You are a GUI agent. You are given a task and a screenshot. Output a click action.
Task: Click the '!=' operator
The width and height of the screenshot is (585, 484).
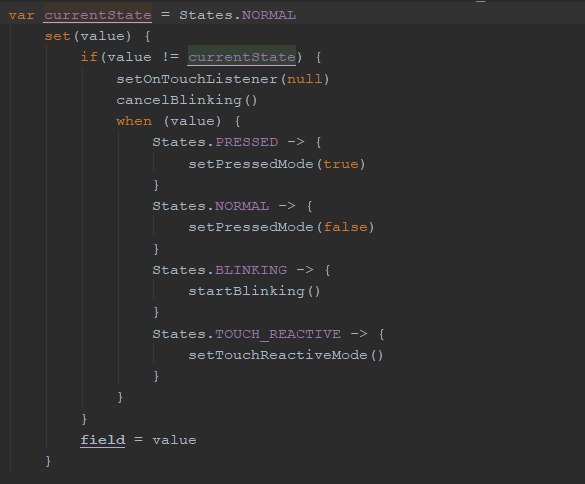tap(171, 57)
